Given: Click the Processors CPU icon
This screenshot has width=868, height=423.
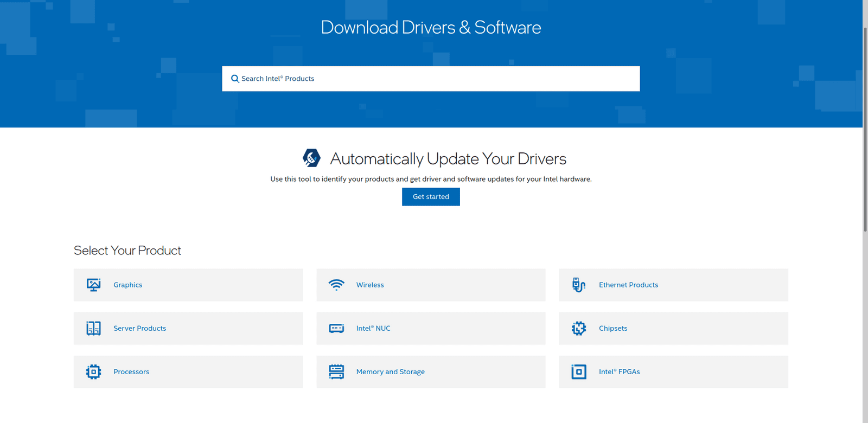Looking at the screenshot, I should [x=93, y=371].
